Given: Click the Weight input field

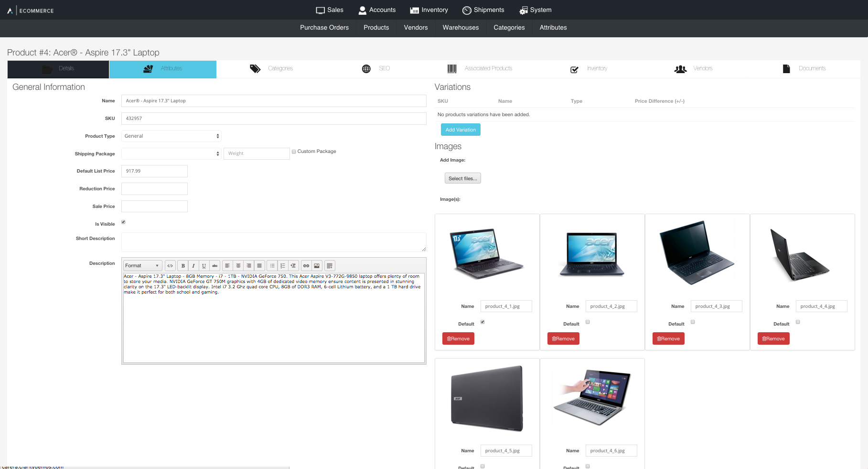Looking at the screenshot, I should (x=257, y=153).
